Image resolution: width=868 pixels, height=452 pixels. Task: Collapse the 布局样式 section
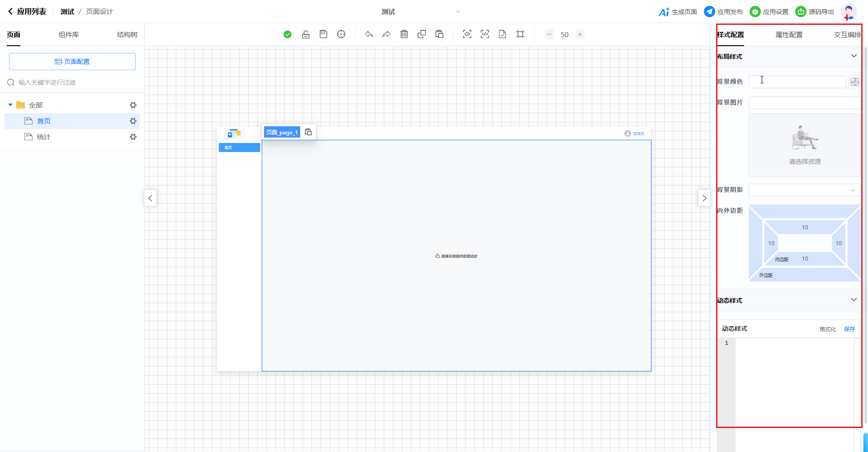click(854, 56)
